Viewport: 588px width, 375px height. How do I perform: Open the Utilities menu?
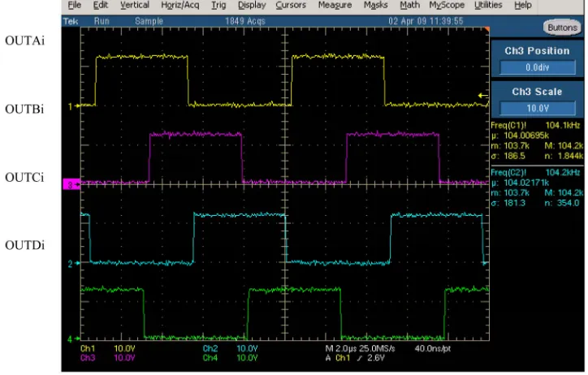point(488,5)
